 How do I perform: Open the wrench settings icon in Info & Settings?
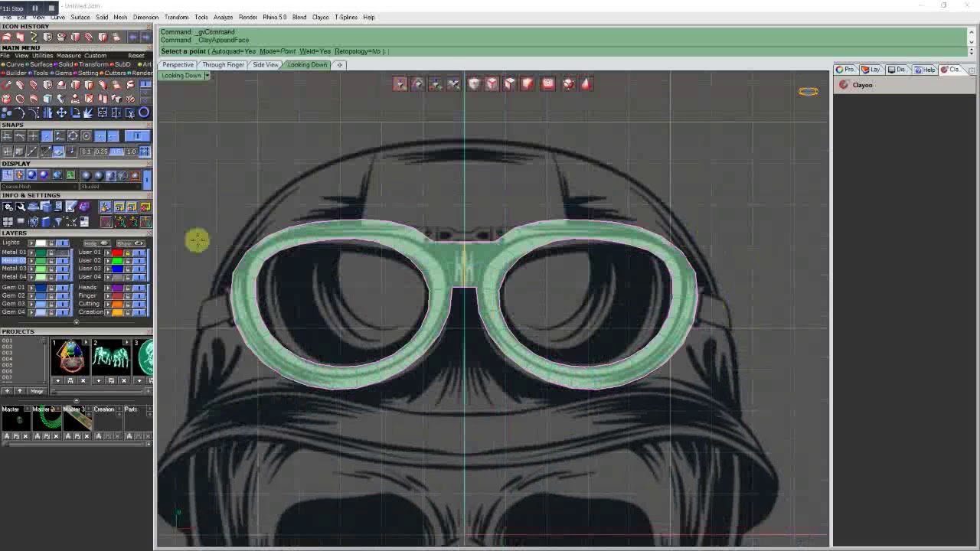21,207
